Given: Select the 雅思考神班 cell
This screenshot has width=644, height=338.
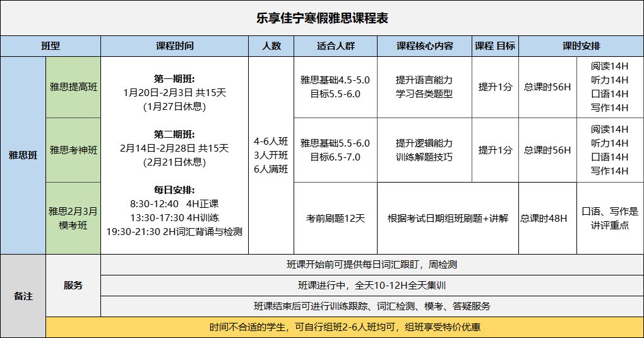Looking at the screenshot, I should coord(73,150).
